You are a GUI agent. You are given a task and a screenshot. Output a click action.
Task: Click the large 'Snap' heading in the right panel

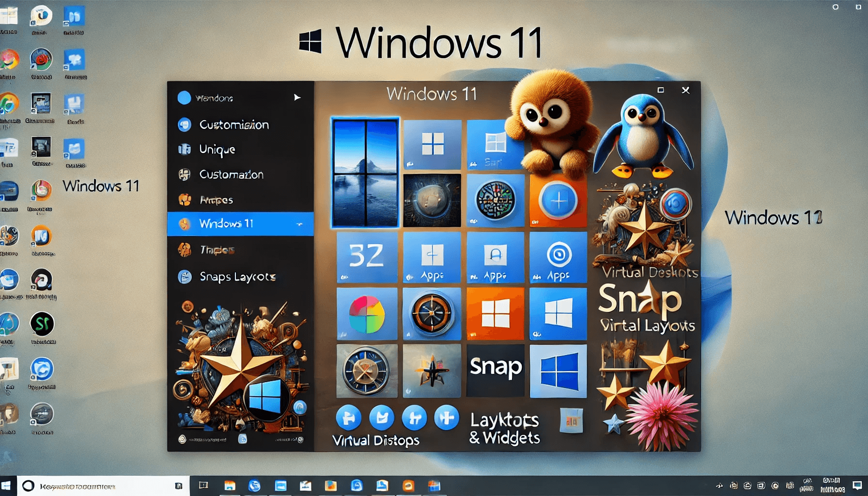coord(640,299)
